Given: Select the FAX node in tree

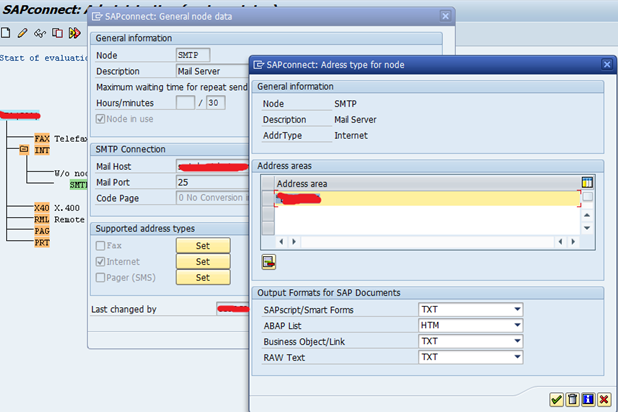Looking at the screenshot, I should [42, 139].
